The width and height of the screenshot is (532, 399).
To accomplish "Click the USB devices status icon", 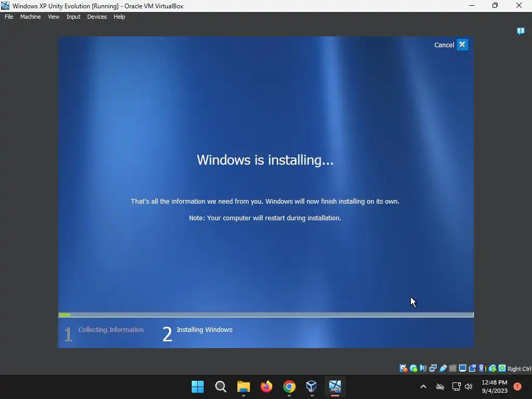I will pyautogui.click(x=443, y=368).
